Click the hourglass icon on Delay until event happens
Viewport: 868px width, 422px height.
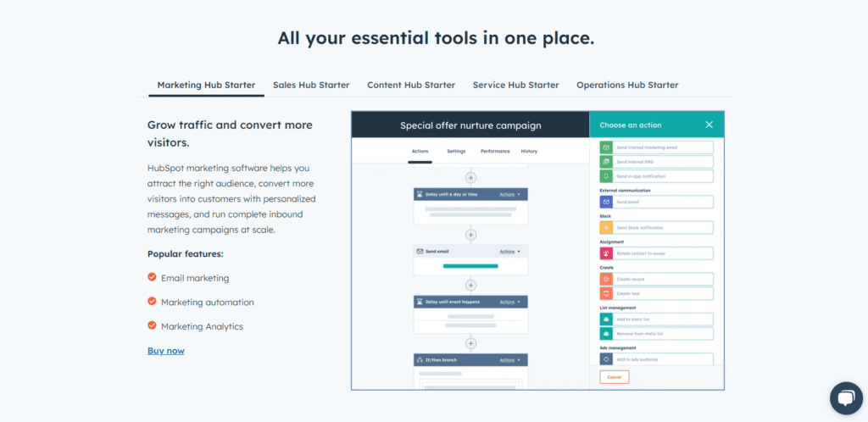(x=420, y=302)
